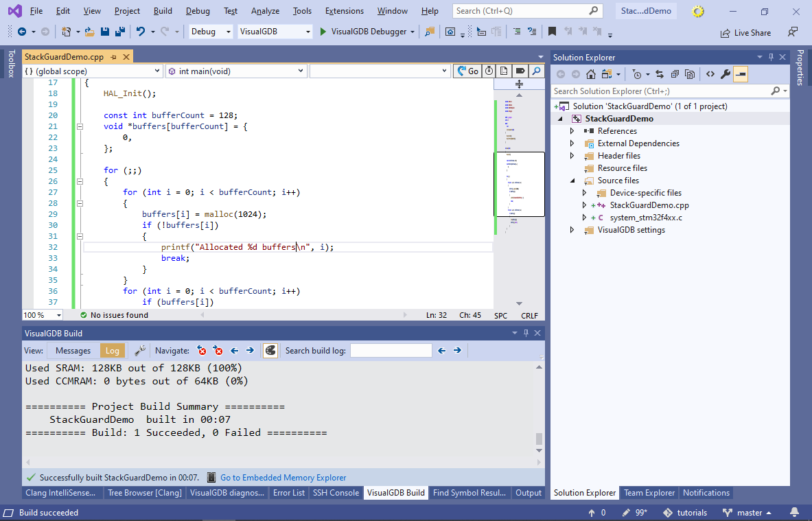
Task: Switch build view to Messages
Action: coord(73,351)
